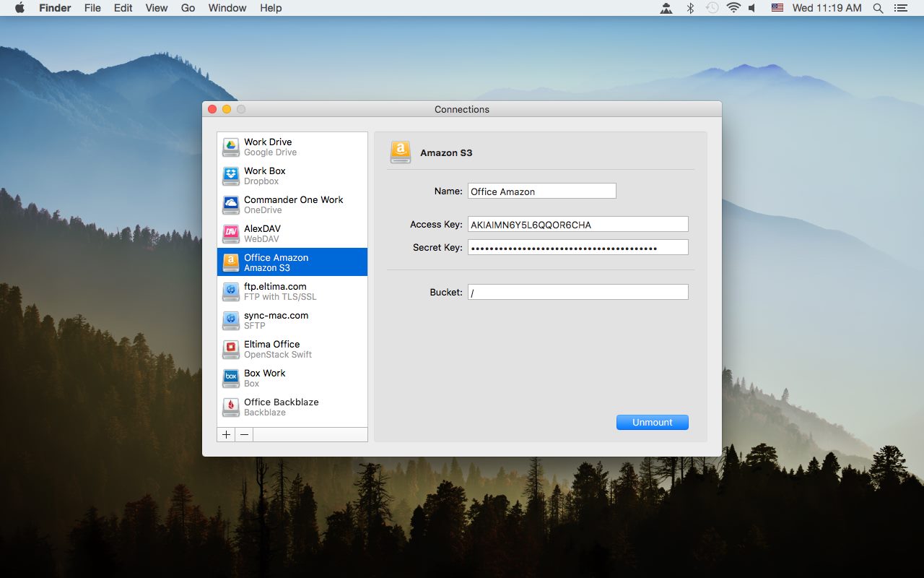Click the SFTP icon beside sync-mac.com
This screenshot has width=924, height=578.
pyautogui.click(x=230, y=320)
